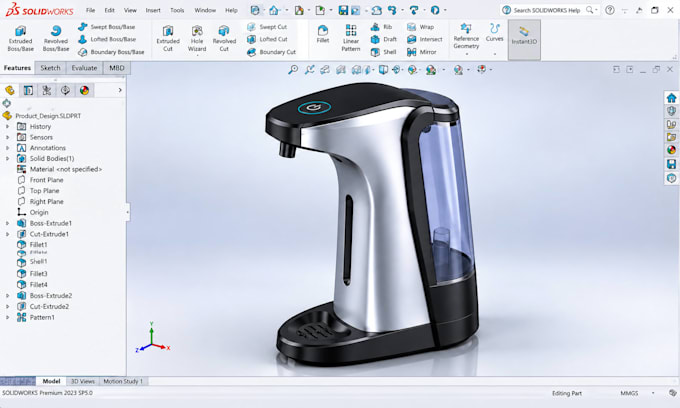680x408 pixels.
Task: Select the Rib tool
Action: click(381, 27)
